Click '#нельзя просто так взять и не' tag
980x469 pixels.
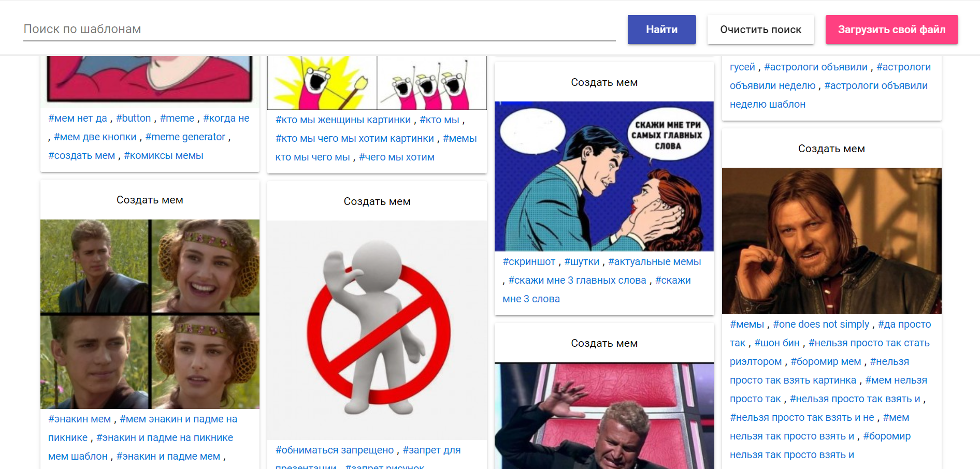[x=802, y=417]
